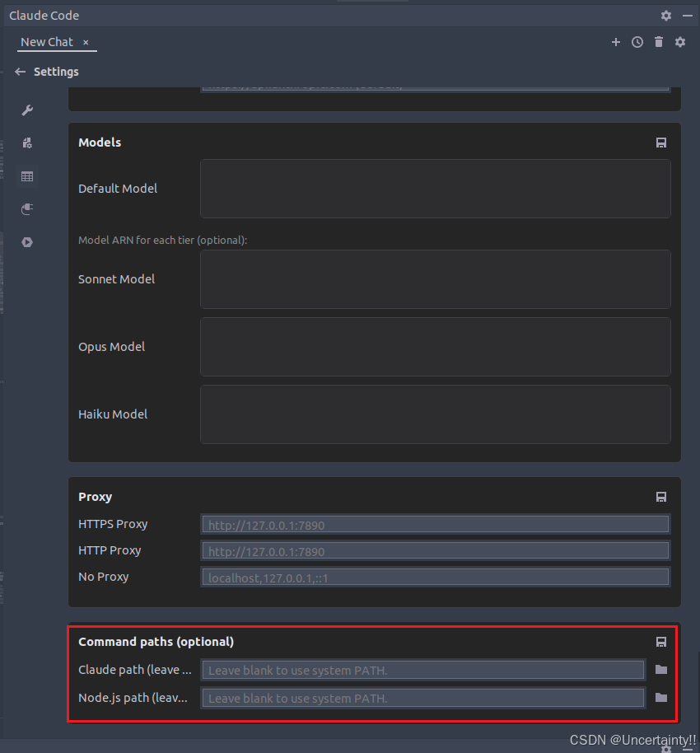Image resolution: width=700 pixels, height=753 pixels.
Task: Go back using the arrow next to Settings
Action: [20, 72]
